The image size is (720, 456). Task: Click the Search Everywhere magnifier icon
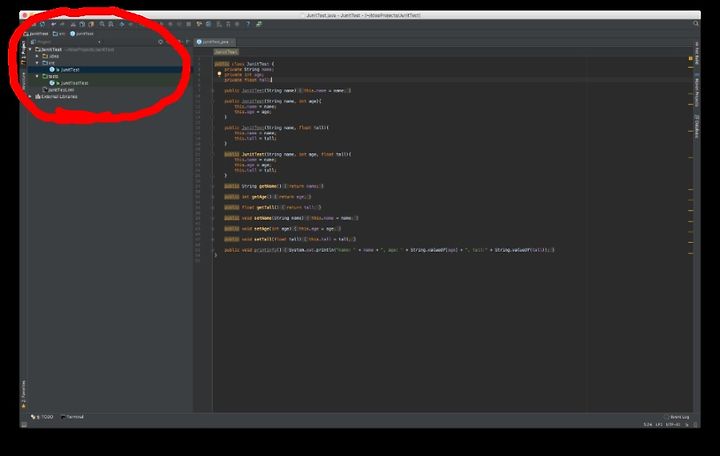pyautogui.click(x=696, y=24)
